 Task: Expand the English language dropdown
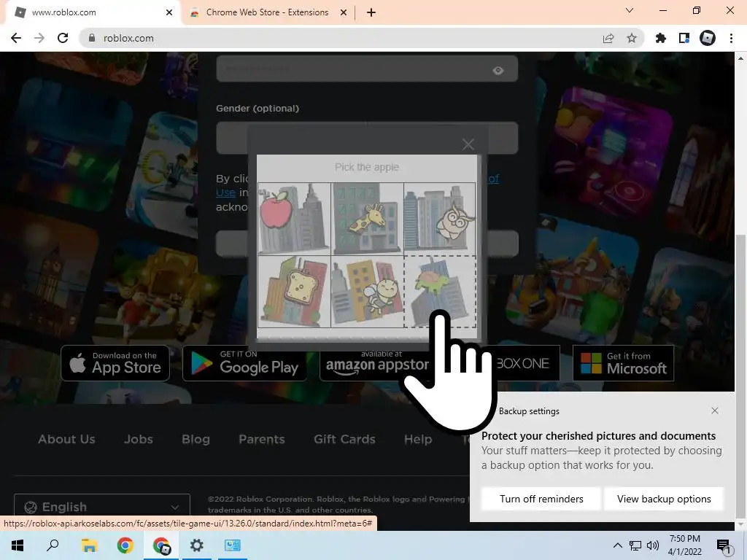pos(102,507)
